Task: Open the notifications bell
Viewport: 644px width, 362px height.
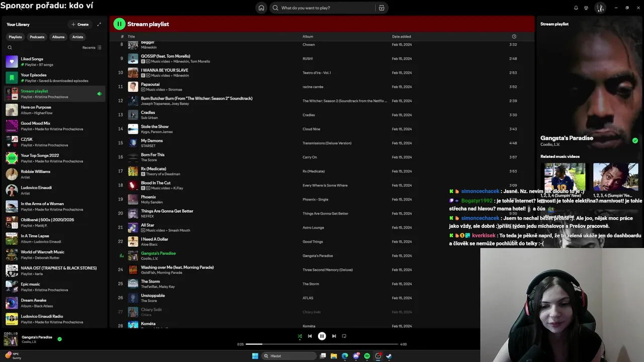Action: coord(576,8)
